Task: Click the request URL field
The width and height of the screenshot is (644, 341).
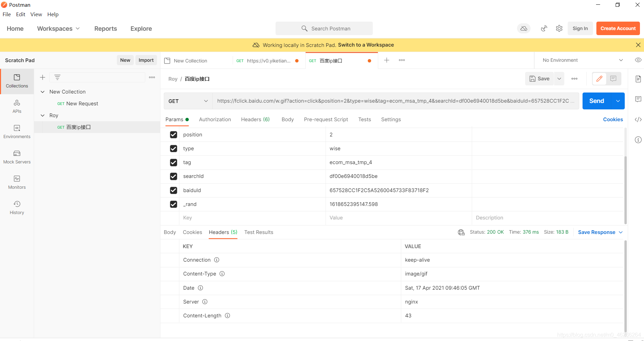Action: [x=395, y=101]
